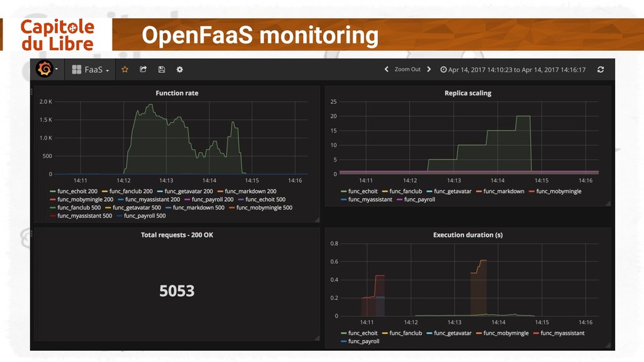Click the Replica scaling panel's corner grip
This screenshot has width=644, height=362.
click(608, 203)
